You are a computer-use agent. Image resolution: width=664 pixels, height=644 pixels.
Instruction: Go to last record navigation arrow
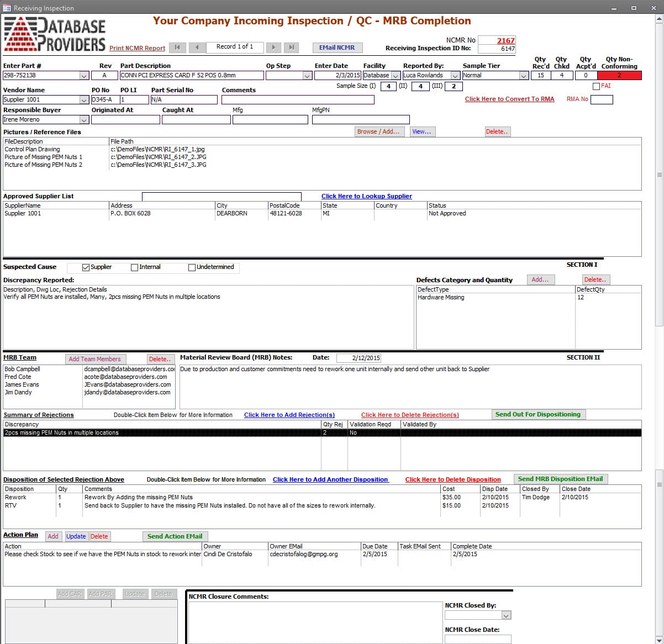(x=292, y=47)
